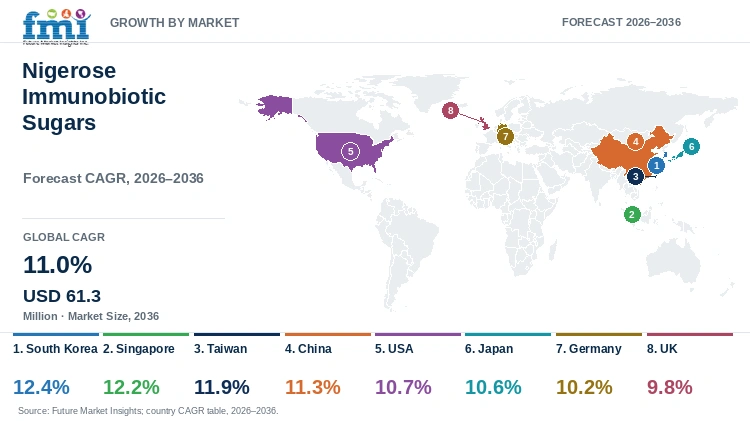The height and width of the screenshot is (421, 750).
Task: Click the blue color bar above South Korea
Action: [55, 334]
